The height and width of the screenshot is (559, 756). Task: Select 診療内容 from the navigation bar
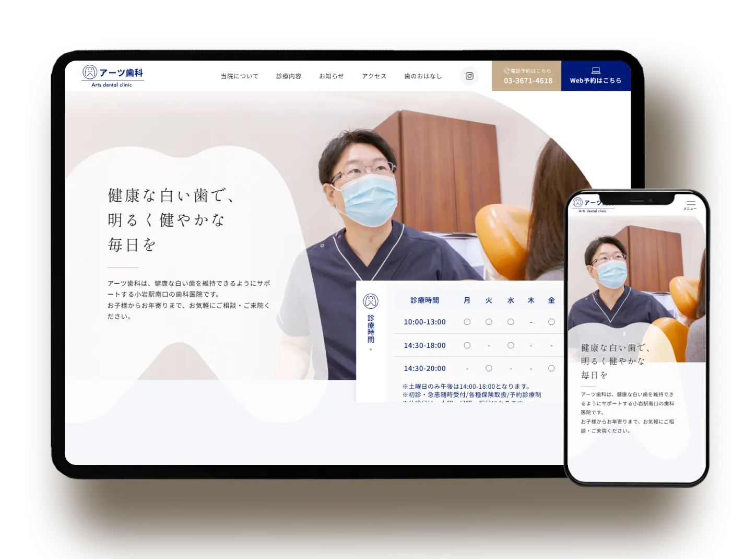pyautogui.click(x=288, y=76)
